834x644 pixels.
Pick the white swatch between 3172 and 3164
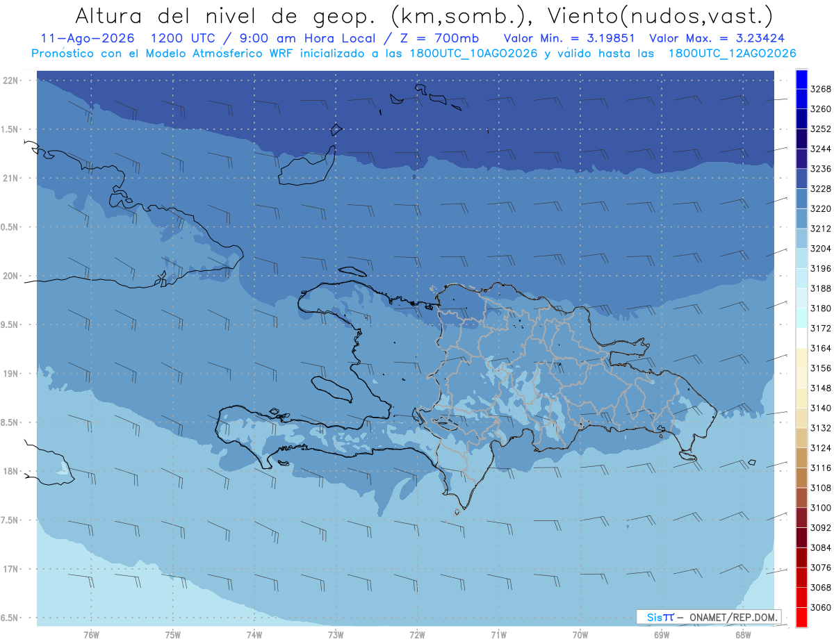coord(801,338)
